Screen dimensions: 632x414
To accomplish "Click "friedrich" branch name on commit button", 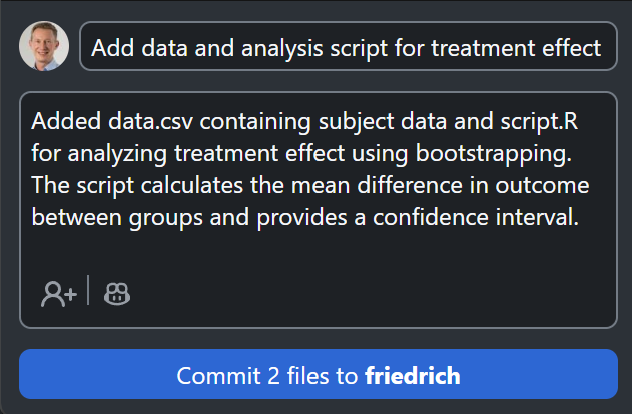I will pos(412,377).
